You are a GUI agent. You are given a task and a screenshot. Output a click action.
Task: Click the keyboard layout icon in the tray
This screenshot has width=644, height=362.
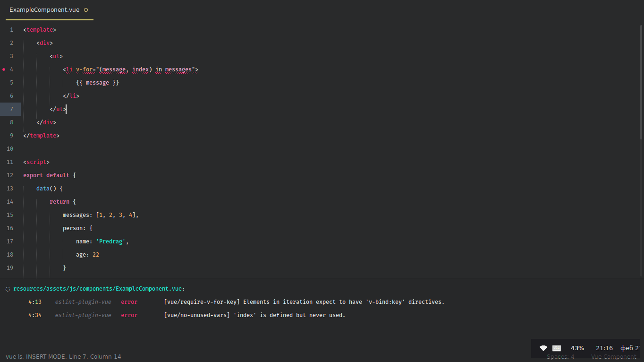(x=557, y=348)
